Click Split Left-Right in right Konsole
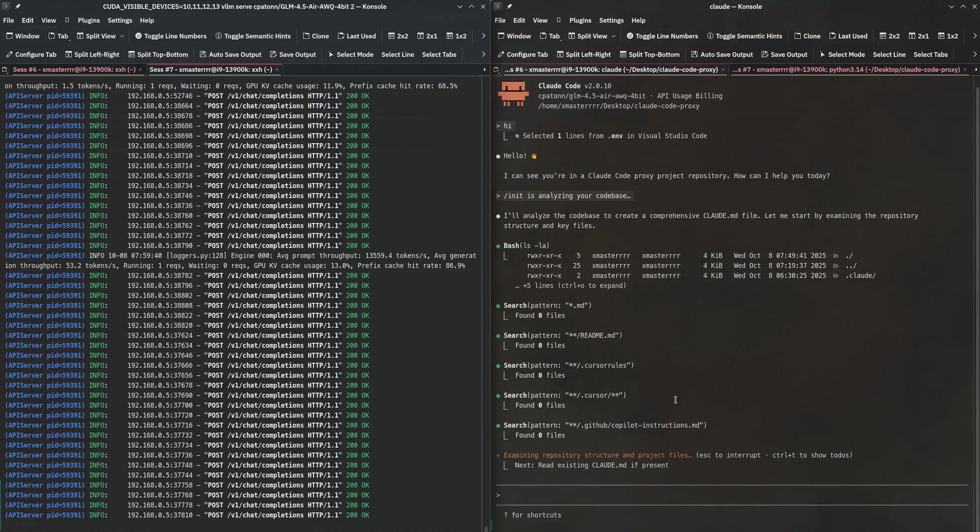This screenshot has height=532, width=980. pos(584,54)
